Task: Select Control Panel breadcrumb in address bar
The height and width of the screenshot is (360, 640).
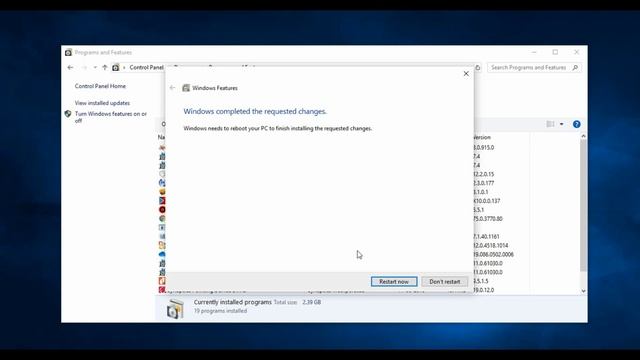Action: tap(147, 67)
